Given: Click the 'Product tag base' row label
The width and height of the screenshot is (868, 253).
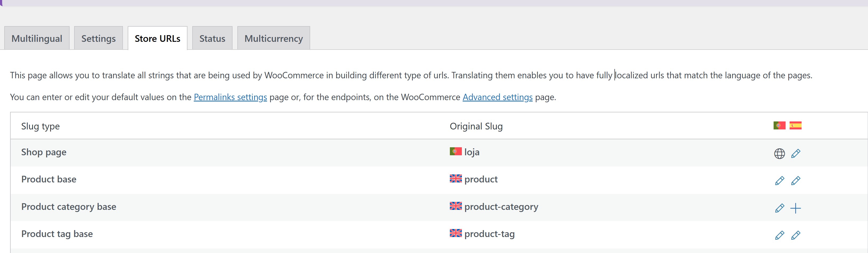Looking at the screenshot, I should [57, 234].
